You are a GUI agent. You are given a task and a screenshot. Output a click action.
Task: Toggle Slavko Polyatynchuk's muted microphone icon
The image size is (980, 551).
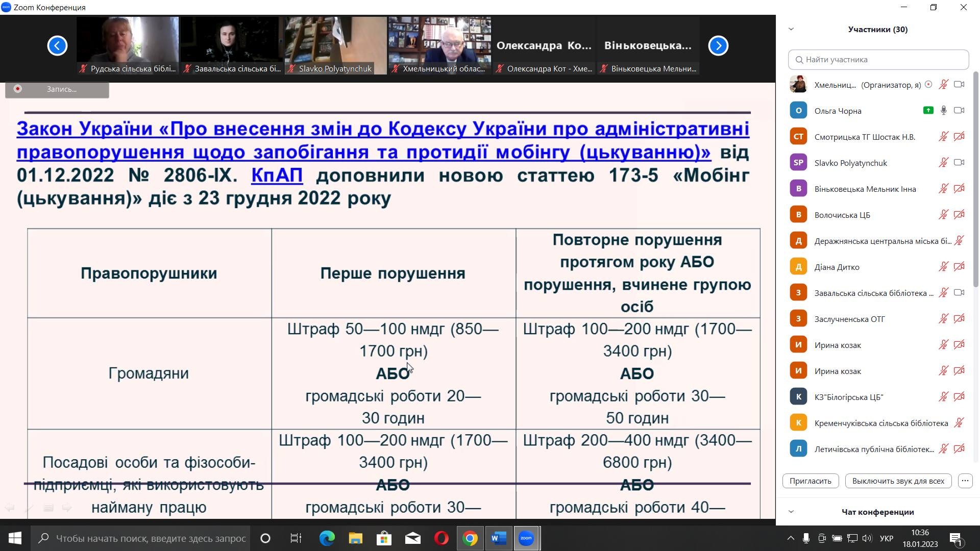[x=943, y=163]
